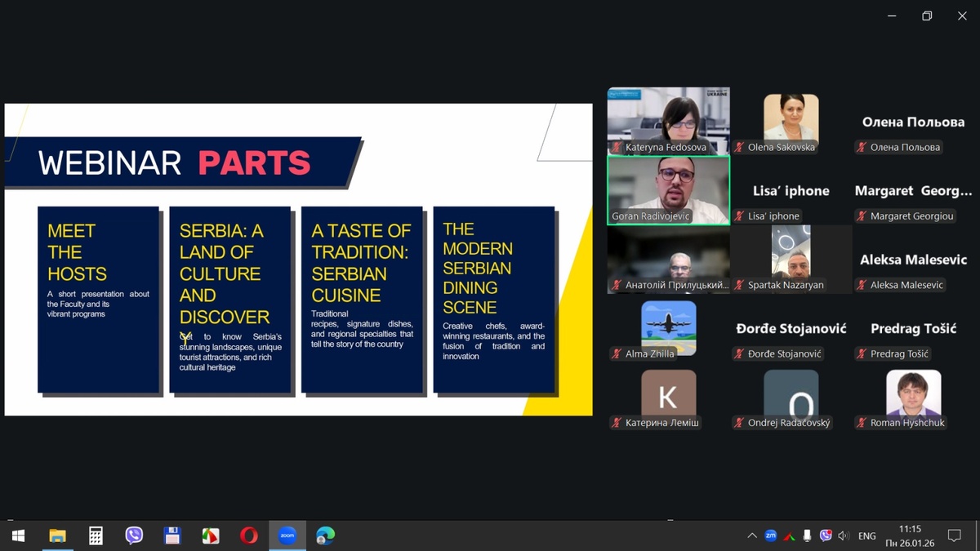
Task: Click the microphone icon in system tray
Action: tap(807, 535)
